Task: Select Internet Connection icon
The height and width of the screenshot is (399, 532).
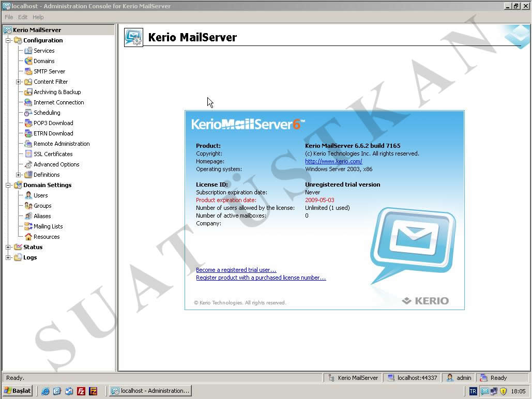Action: coord(28,102)
